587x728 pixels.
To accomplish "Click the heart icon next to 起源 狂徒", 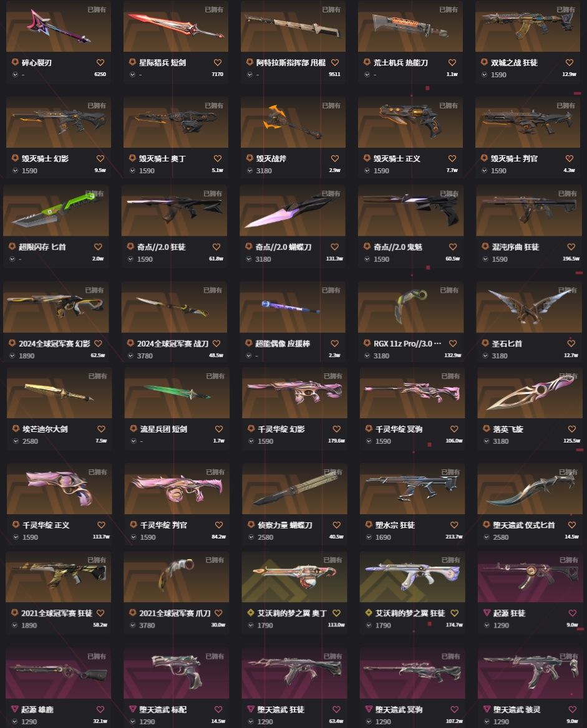I will 572,613.
